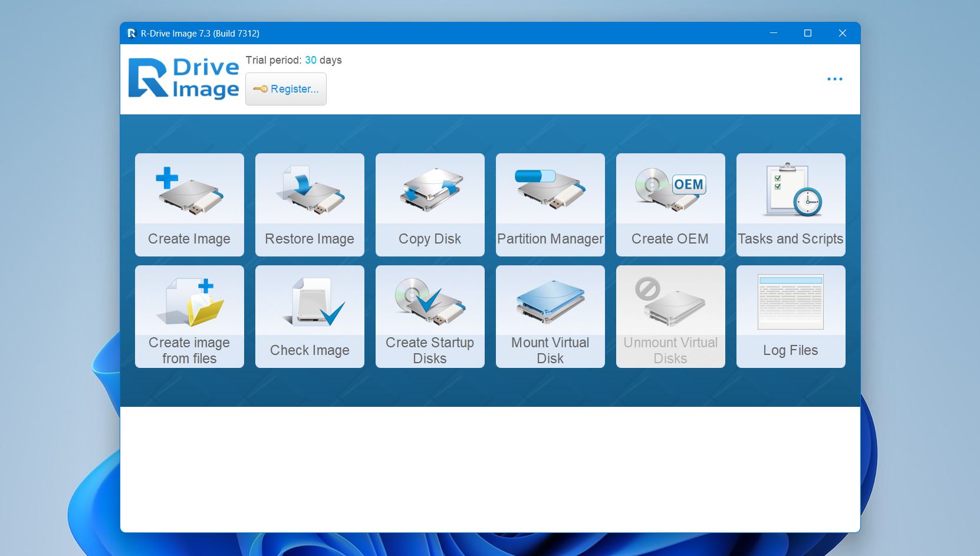
Task: Run Check Image
Action: (x=310, y=316)
